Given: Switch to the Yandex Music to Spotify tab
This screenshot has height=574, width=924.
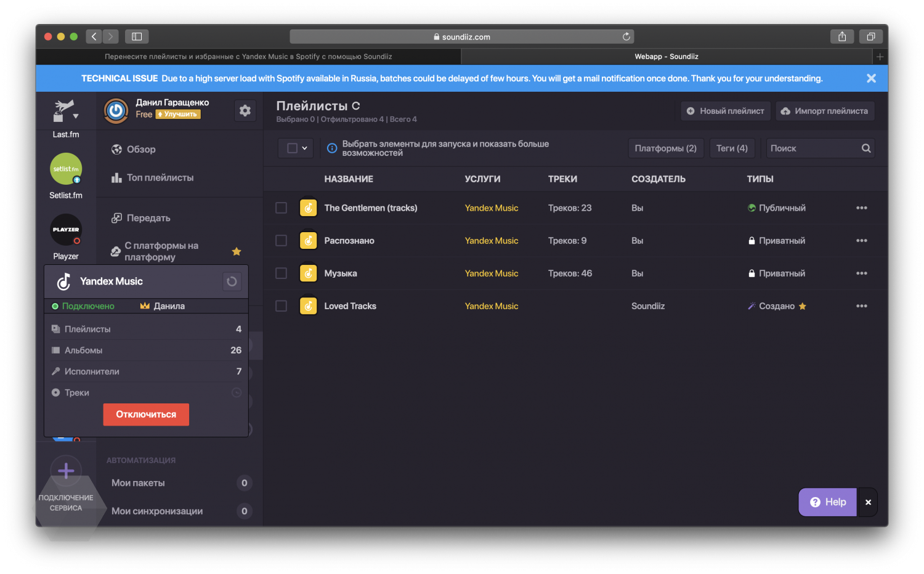Looking at the screenshot, I should pos(248,57).
